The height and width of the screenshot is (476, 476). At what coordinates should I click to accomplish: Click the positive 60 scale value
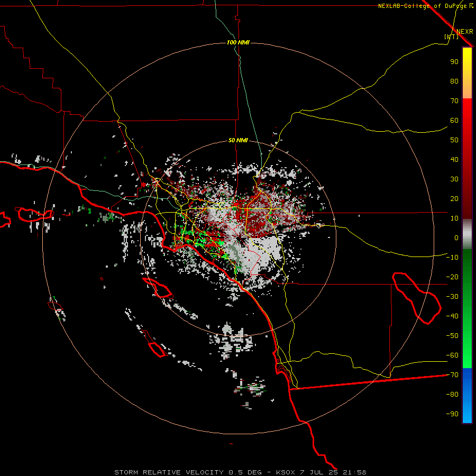454,121
